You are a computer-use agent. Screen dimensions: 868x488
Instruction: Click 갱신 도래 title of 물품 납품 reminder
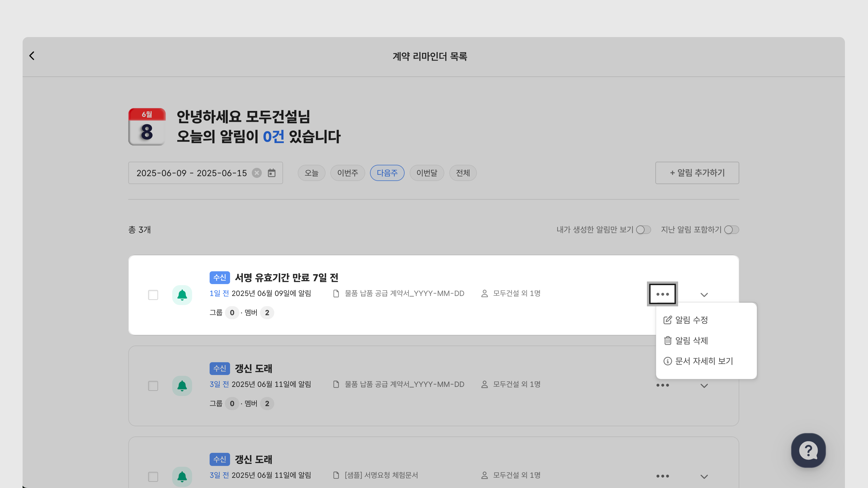[x=253, y=369]
